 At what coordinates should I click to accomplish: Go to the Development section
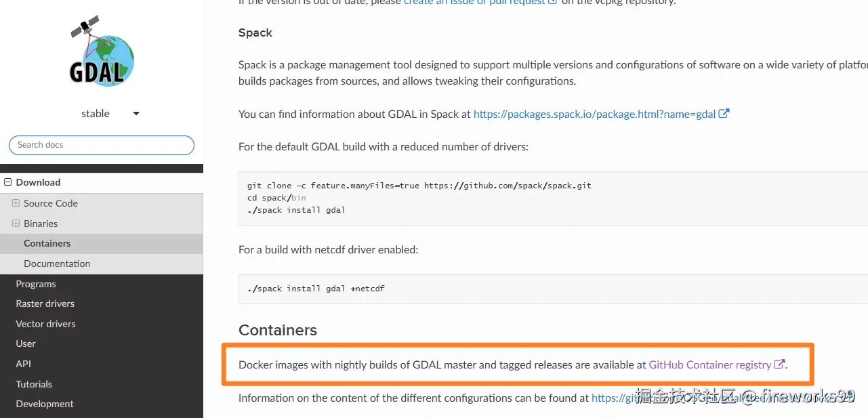45,404
